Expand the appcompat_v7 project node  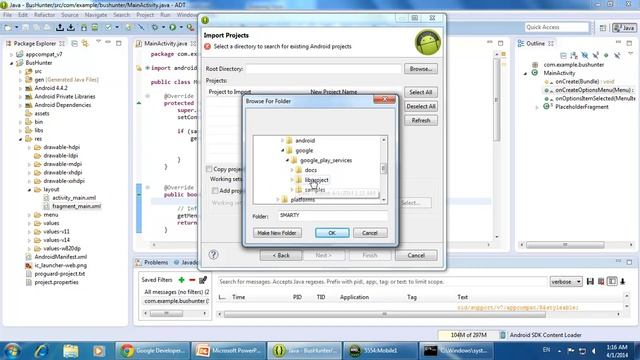(x=11, y=54)
